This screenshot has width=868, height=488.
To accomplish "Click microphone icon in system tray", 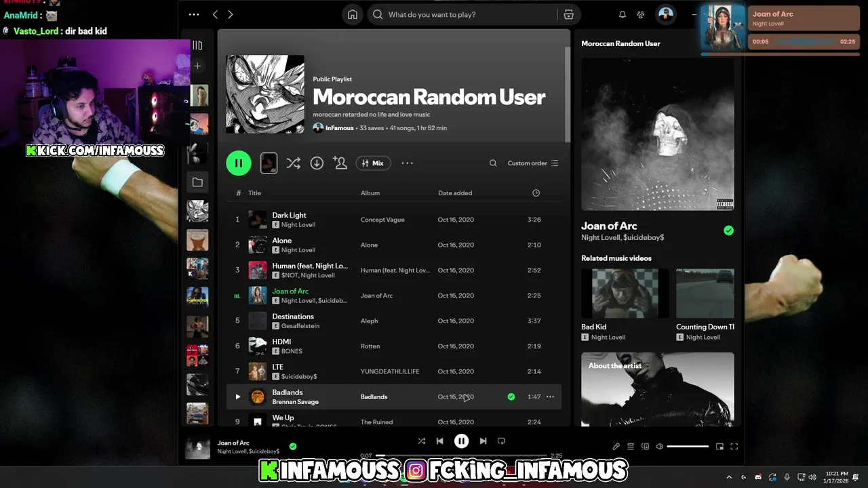I will [x=787, y=477].
